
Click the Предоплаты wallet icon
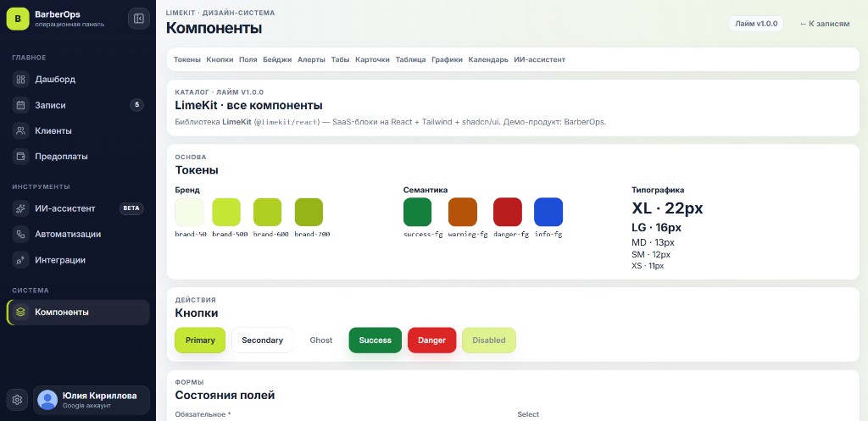(x=20, y=157)
